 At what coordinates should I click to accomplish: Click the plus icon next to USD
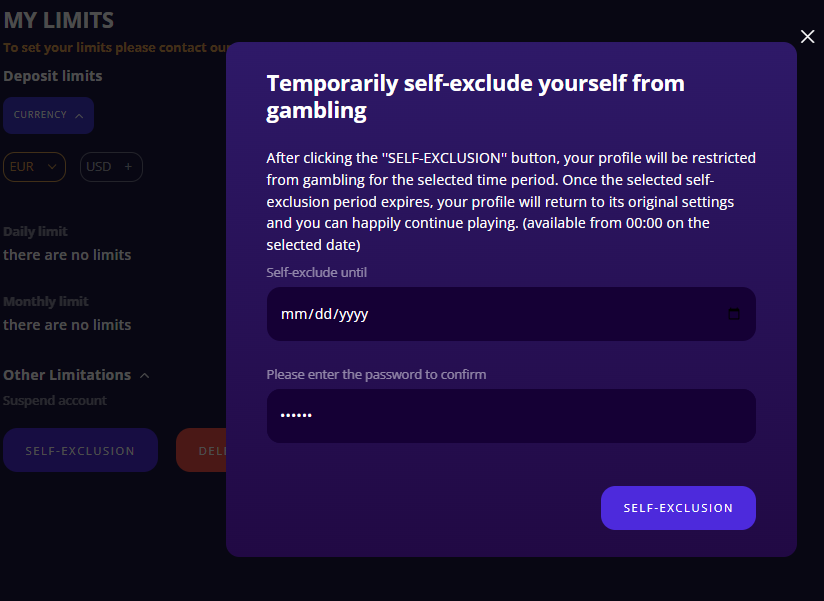(x=128, y=167)
